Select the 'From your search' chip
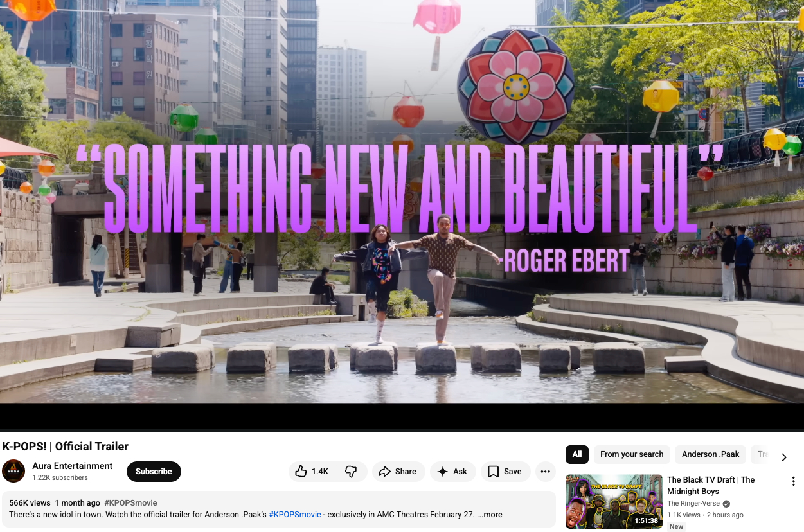Viewport: 804px width, 532px height. click(x=631, y=454)
